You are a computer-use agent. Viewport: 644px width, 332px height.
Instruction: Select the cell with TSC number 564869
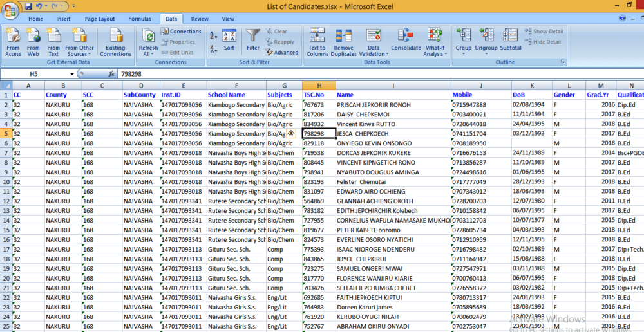click(x=319, y=201)
